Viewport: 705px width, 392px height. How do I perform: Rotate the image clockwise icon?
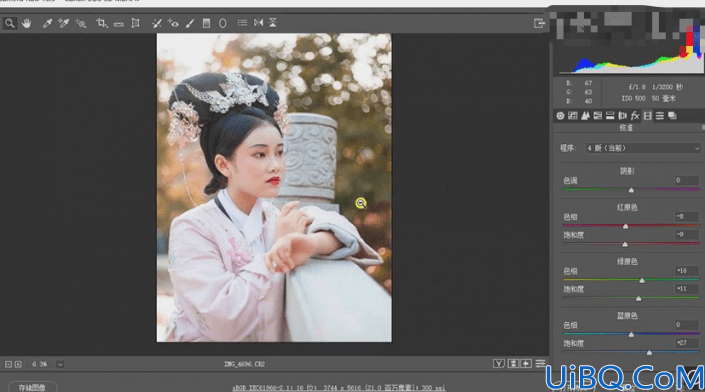coord(273,22)
